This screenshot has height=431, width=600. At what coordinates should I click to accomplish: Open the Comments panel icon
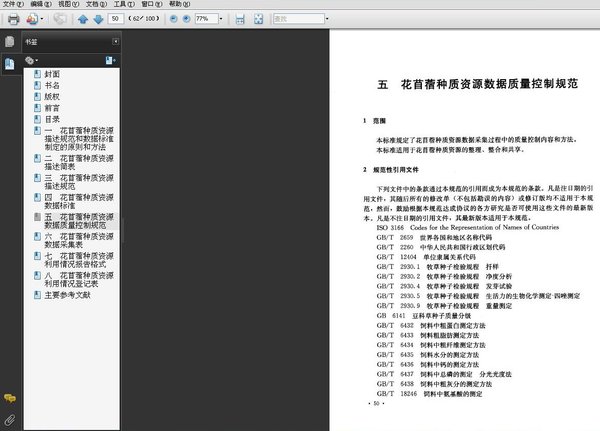pos(10,398)
